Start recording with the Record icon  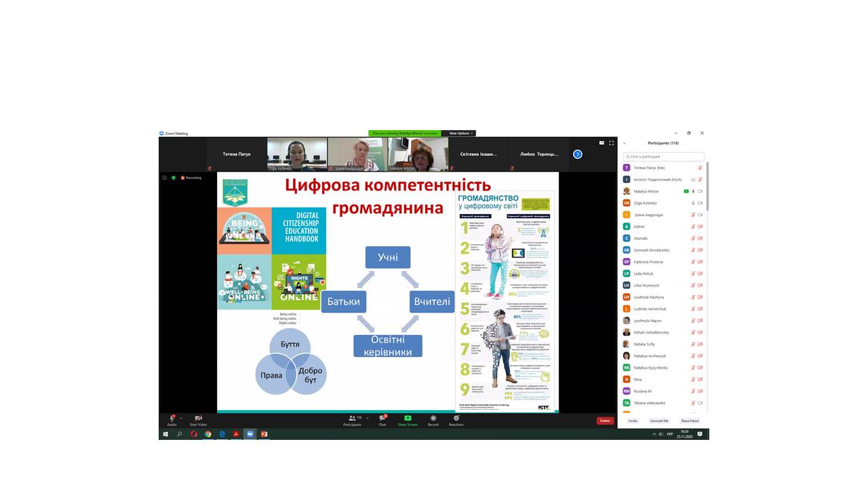(x=433, y=418)
